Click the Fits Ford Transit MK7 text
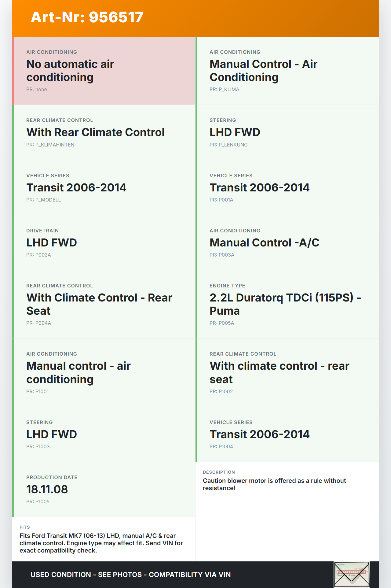The width and height of the screenshot is (391, 588). coord(101,543)
